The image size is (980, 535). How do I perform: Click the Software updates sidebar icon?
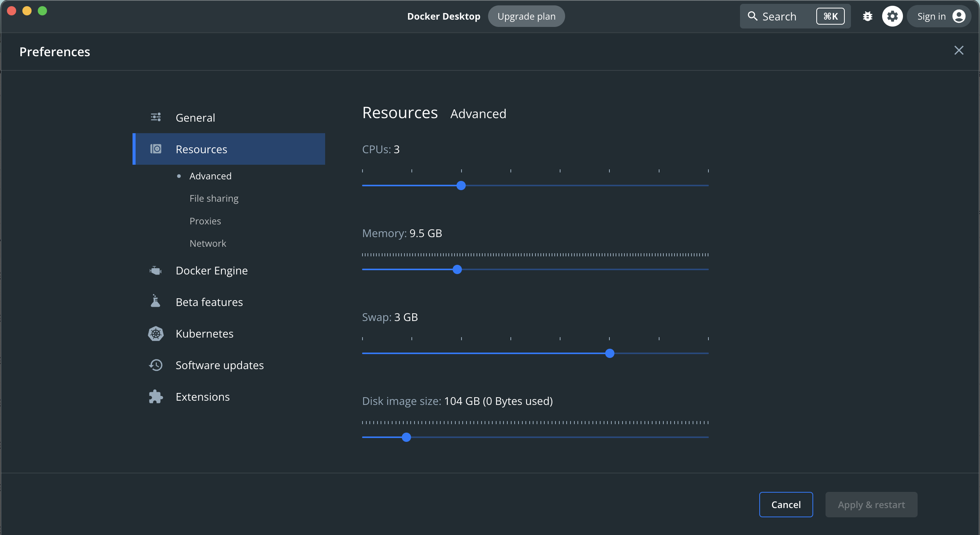pyautogui.click(x=156, y=365)
